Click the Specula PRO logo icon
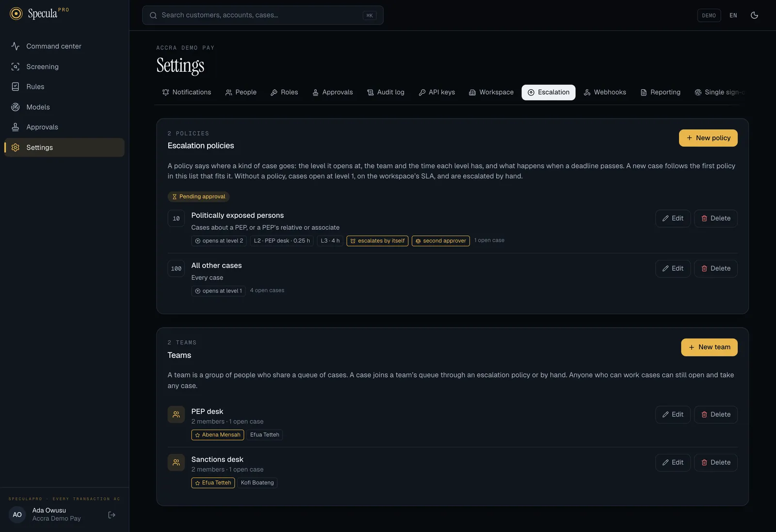This screenshot has height=532, width=776. pos(16,14)
